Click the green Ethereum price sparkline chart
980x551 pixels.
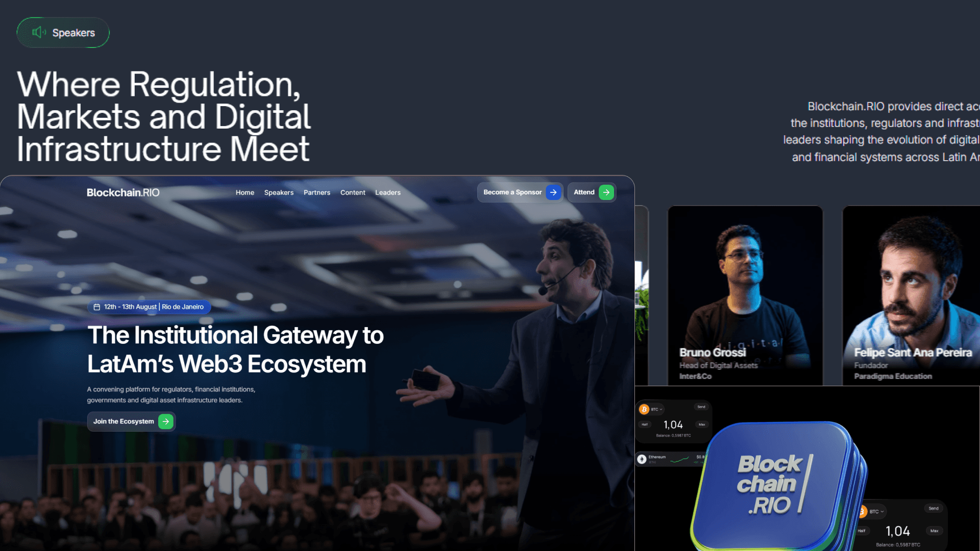(x=679, y=460)
